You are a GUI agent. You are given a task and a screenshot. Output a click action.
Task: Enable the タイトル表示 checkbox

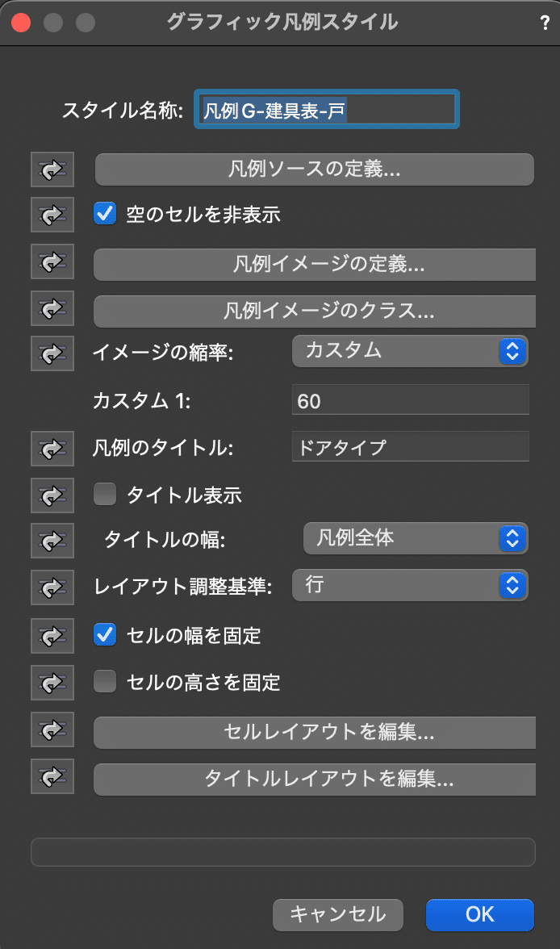[x=105, y=494]
